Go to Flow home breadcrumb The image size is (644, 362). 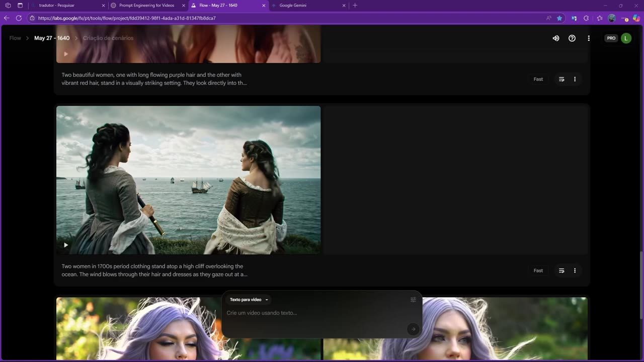click(15, 38)
